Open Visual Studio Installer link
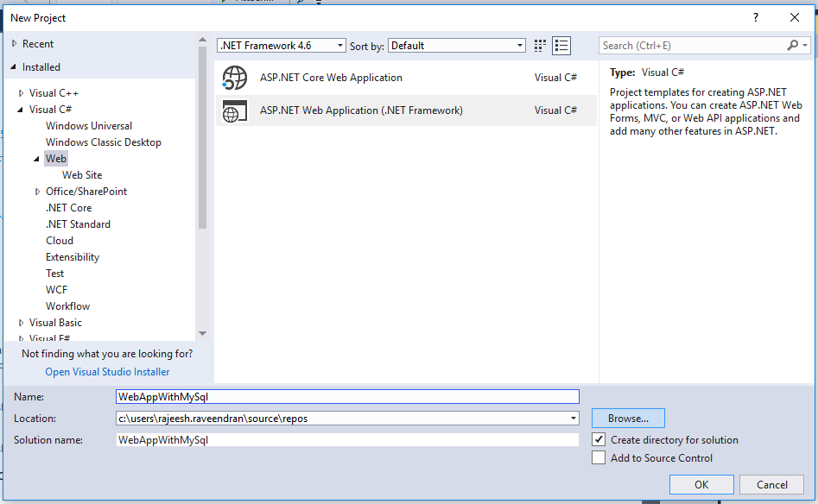 coord(107,372)
